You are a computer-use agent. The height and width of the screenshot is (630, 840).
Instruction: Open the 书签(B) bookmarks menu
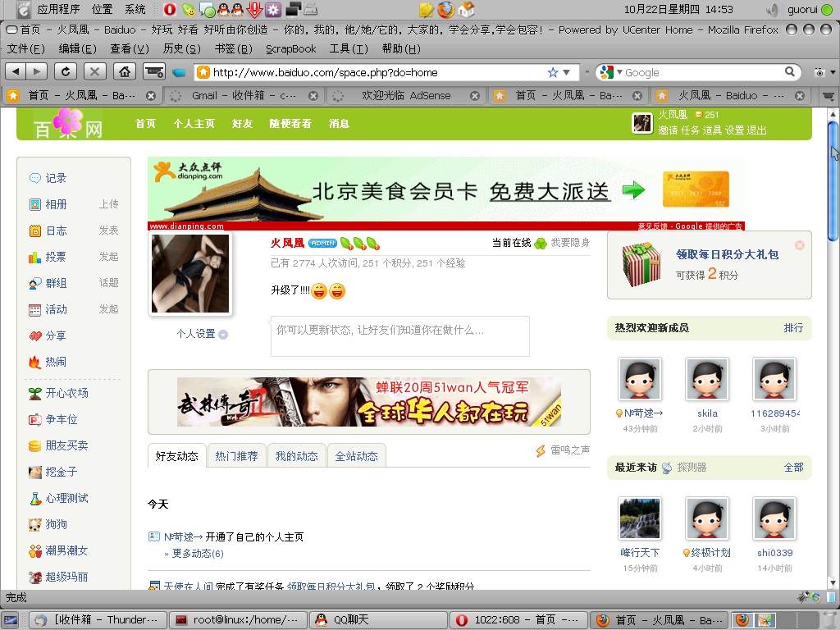[233, 48]
